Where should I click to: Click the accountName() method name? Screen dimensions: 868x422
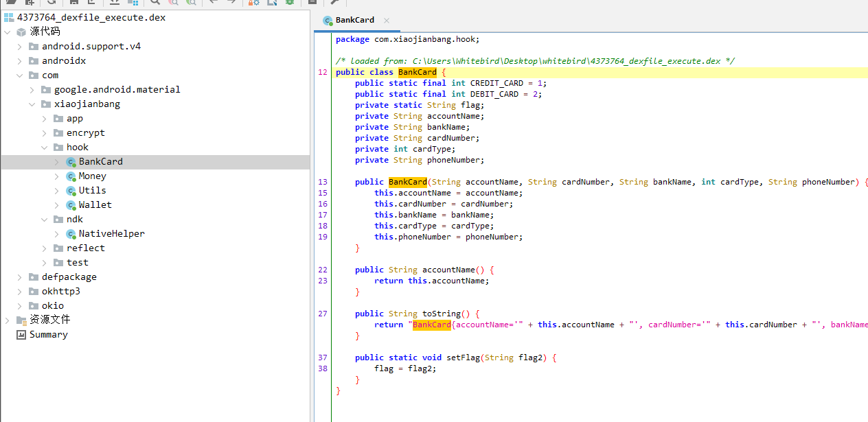point(448,270)
